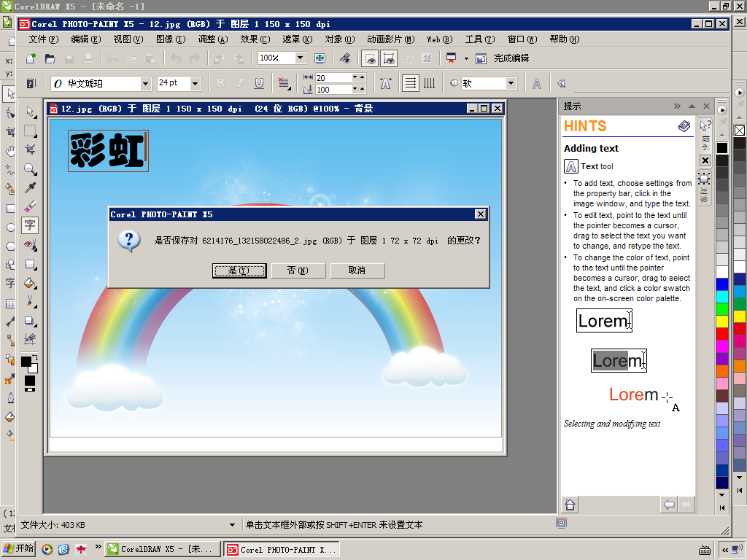
Task: Click the property bar options icon at far left
Action: (x=31, y=84)
